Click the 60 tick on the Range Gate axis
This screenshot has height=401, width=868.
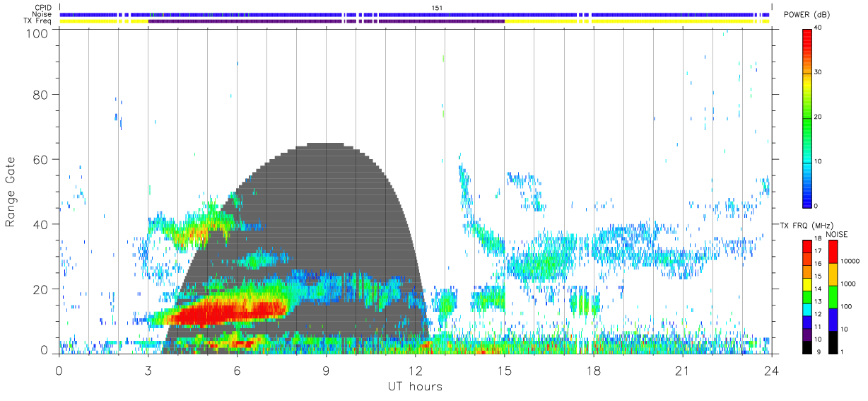41,159
